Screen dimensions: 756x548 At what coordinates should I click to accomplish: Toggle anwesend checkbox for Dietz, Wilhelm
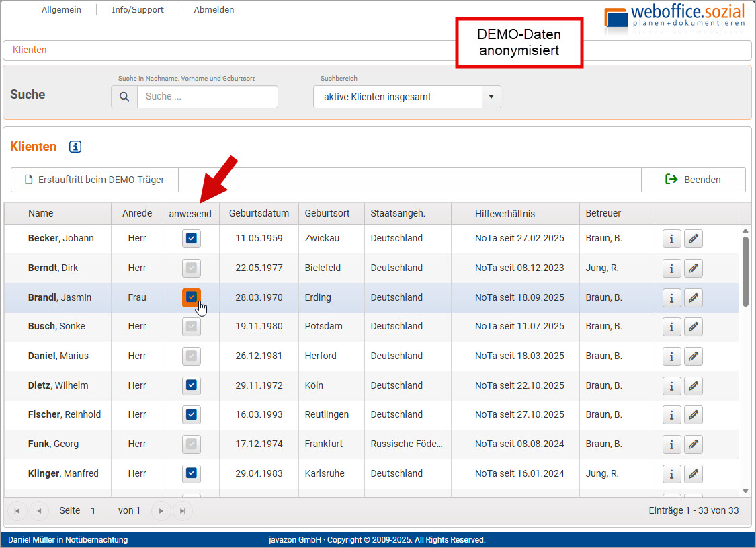[192, 385]
